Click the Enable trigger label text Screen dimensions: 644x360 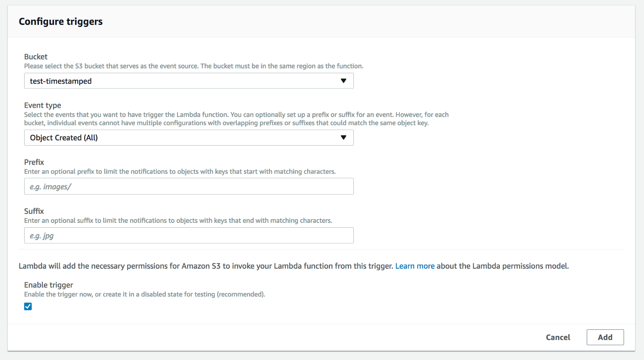[49, 285]
